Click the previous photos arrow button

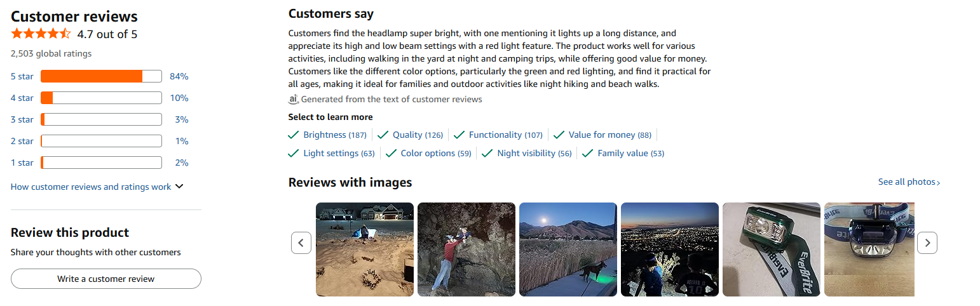click(x=301, y=243)
